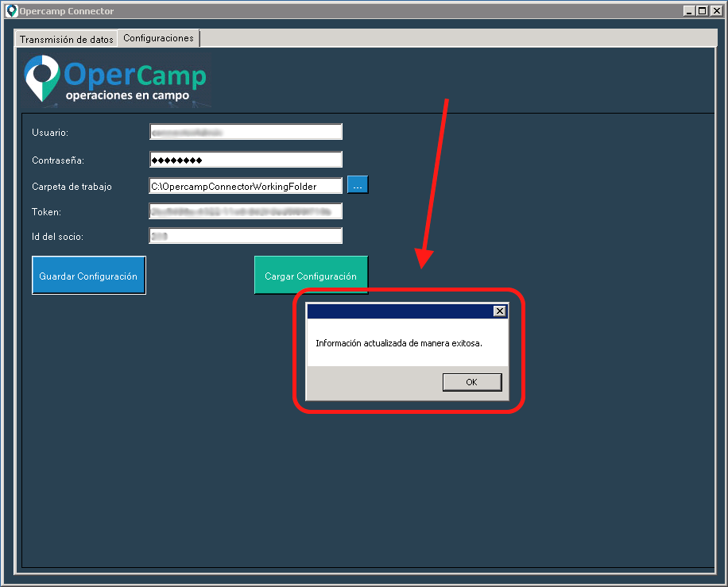Close the Opercamp Connector main window
728x587 pixels.
(x=714, y=11)
